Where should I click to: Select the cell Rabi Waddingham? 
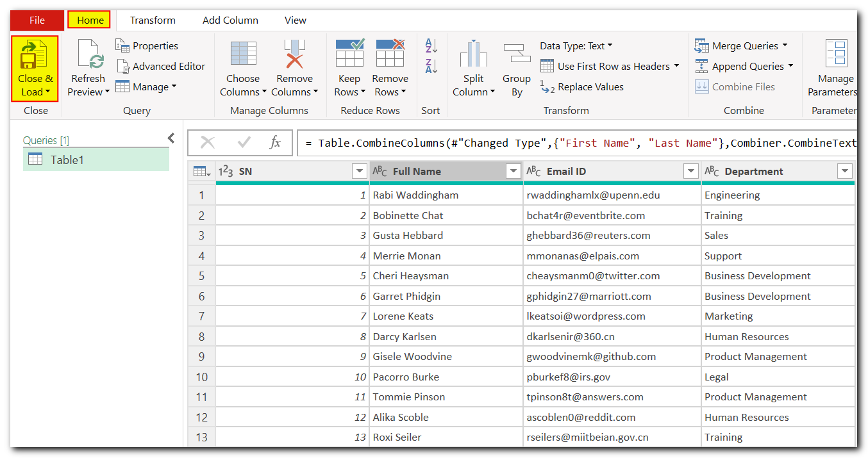(x=446, y=195)
